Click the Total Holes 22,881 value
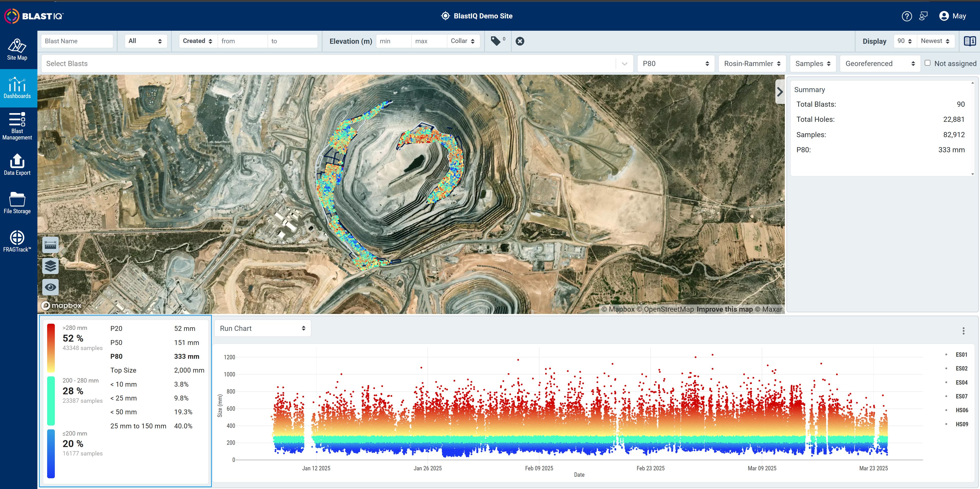980x489 pixels. pyautogui.click(x=954, y=119)
